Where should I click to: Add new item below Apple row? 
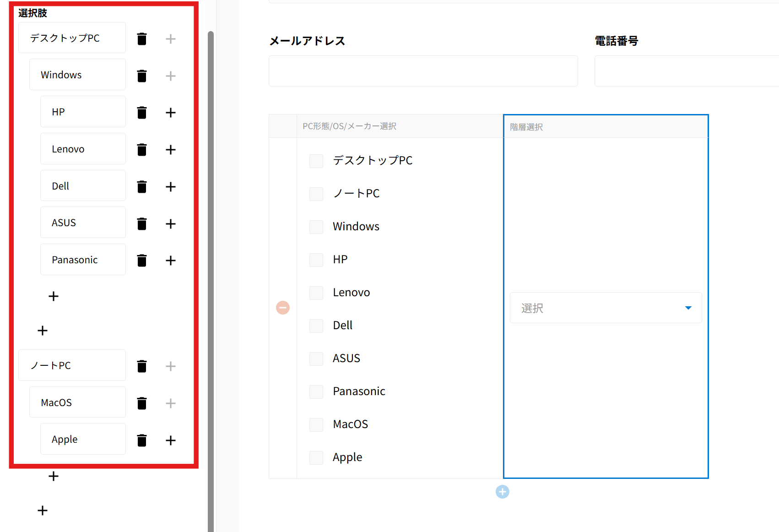54,476
